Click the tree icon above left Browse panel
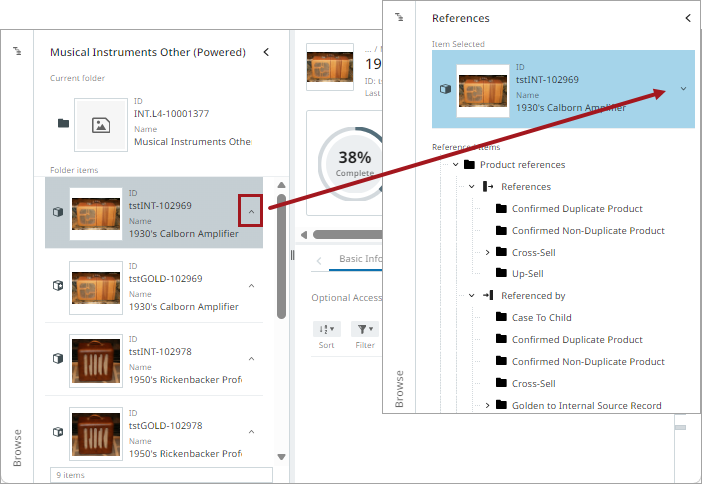The image size is (702, 484). [x=17, y=51]
